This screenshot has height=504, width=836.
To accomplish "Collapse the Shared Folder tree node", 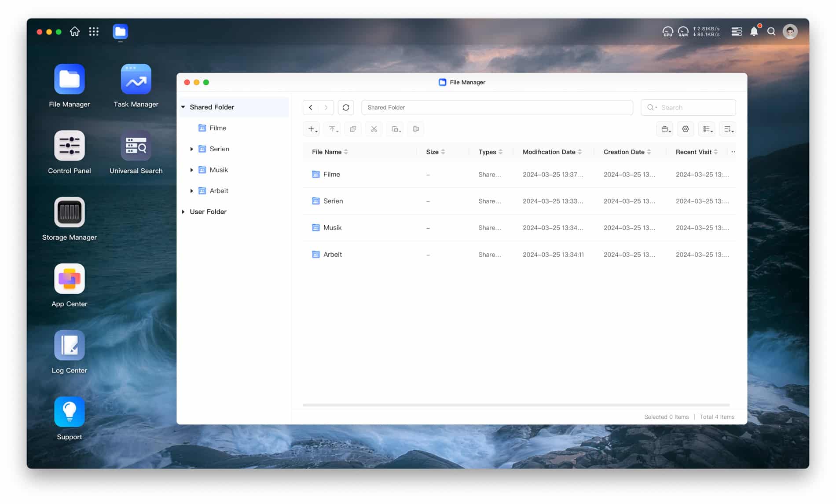I will click(183, 107).
